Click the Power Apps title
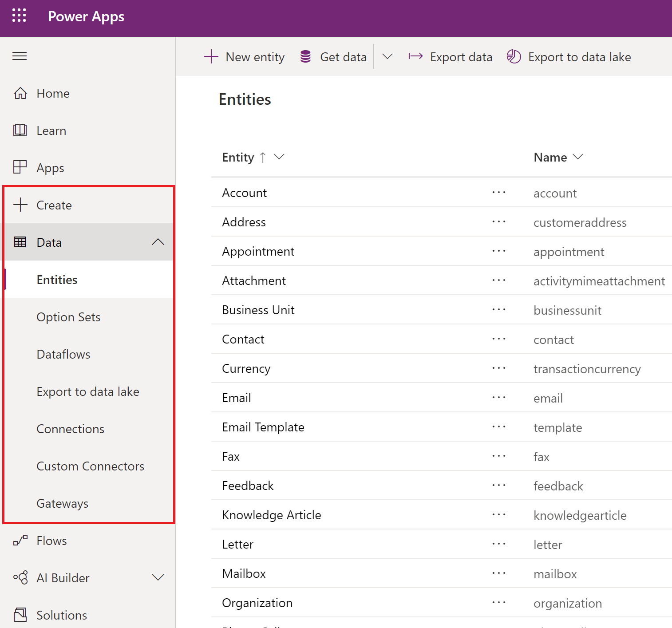The width and height of the screenshot is (672, 628). click(86, 16)
